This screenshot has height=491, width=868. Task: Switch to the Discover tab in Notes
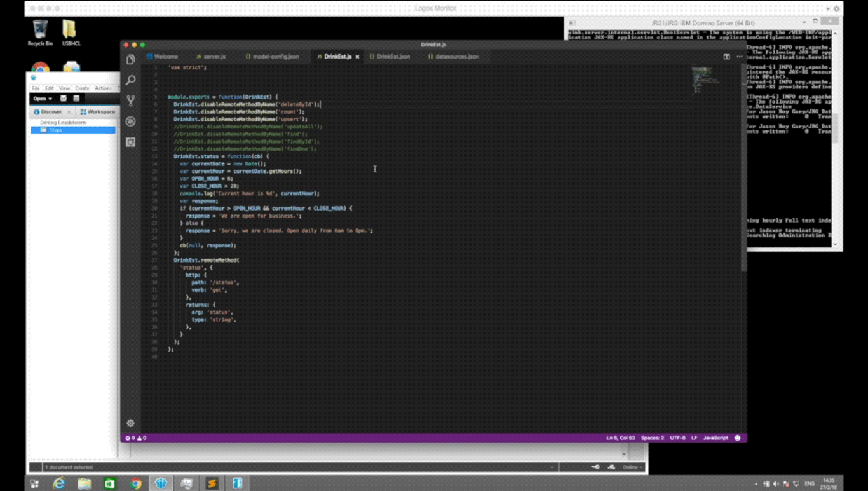coord(51,112)
